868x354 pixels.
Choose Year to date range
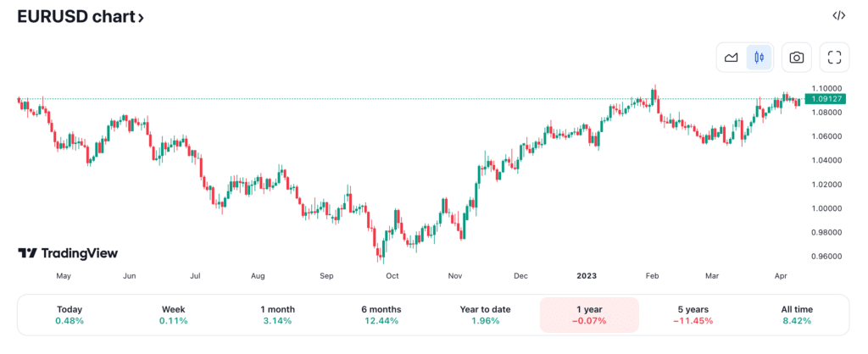(x=485, y=315)
